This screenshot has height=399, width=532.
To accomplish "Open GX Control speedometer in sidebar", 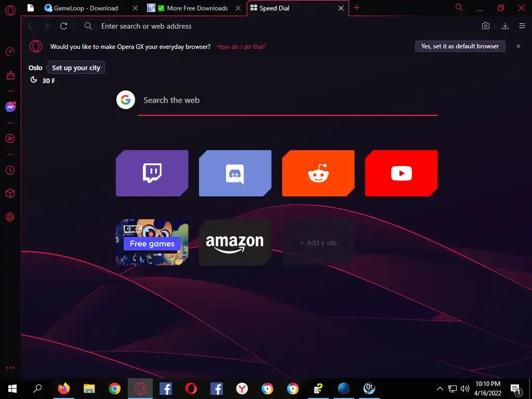I will coord(10,51).
